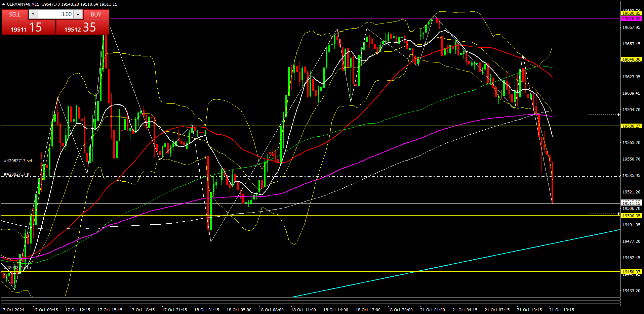Viewport: 644px width, 314px height.
Task: Click the current price label 19511.15
Action: 631,203
